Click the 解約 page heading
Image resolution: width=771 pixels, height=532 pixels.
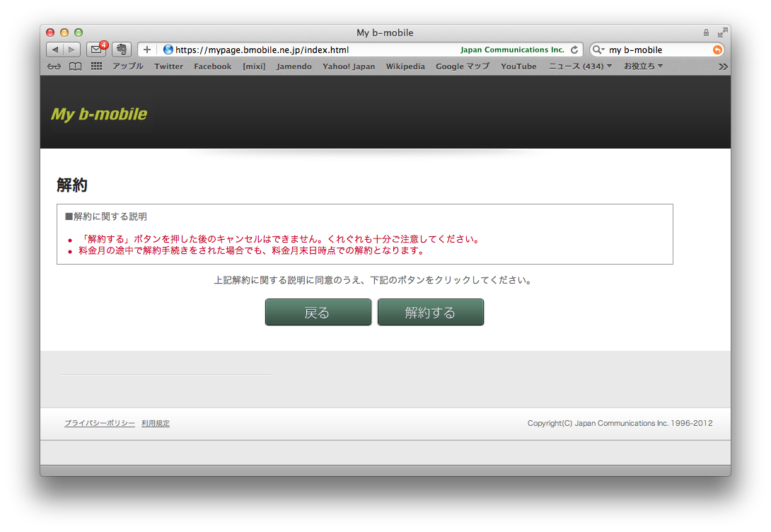tap(72, 185)
